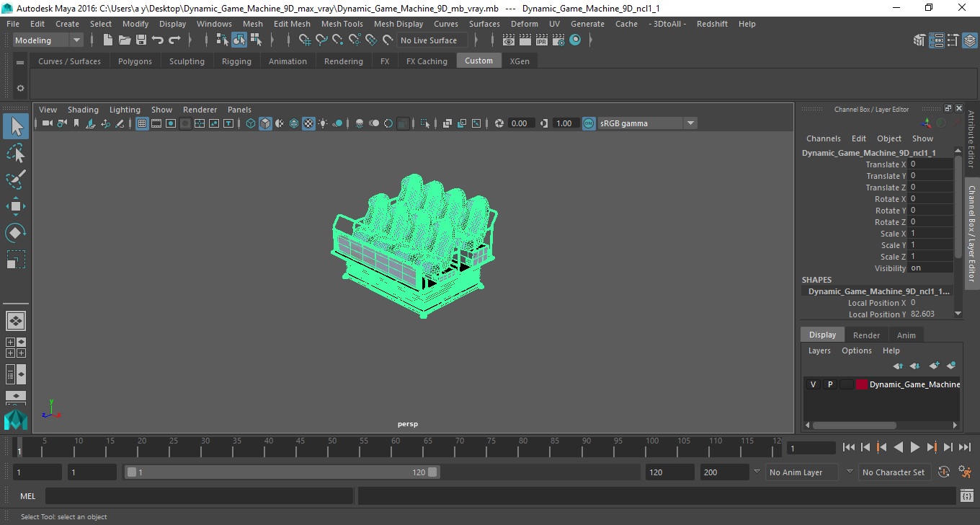
Task: Toggle film gate in viewport toolbar
Action: (x=156, y=123)
